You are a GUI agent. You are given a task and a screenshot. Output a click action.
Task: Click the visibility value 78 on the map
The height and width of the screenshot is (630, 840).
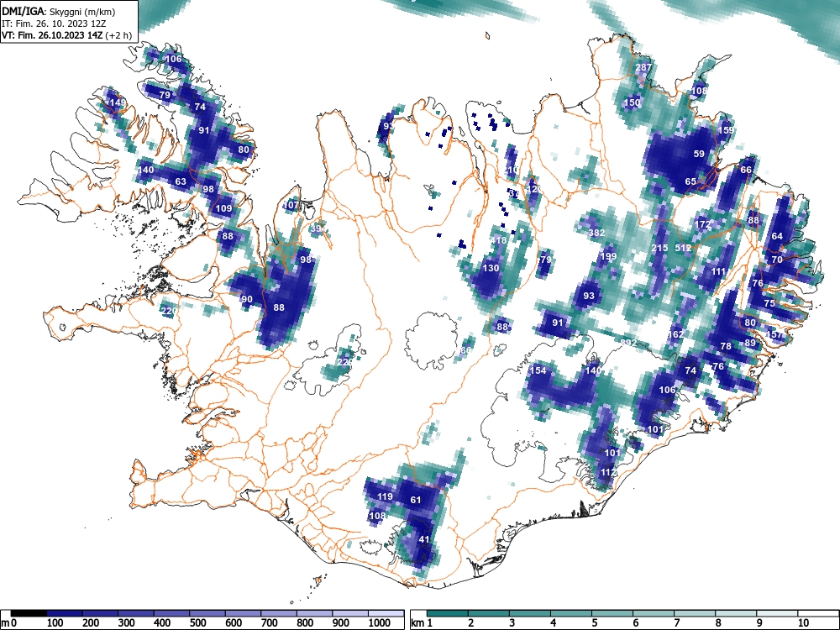point(726,346)
